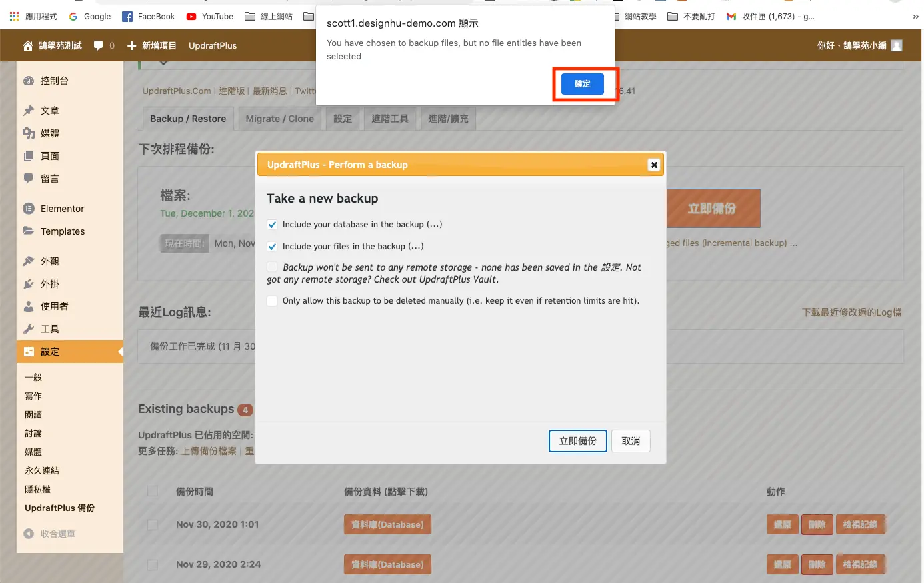Click the 確定 button in the alert
Viewport: 924px width, 583px height.
pyautogui.click(x=582, y=84)
